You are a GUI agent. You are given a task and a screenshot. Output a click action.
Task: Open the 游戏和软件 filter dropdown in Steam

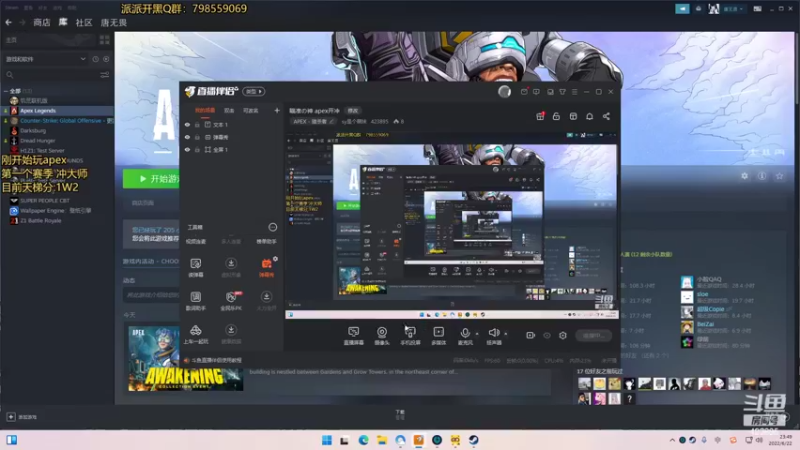click(45, 59)
